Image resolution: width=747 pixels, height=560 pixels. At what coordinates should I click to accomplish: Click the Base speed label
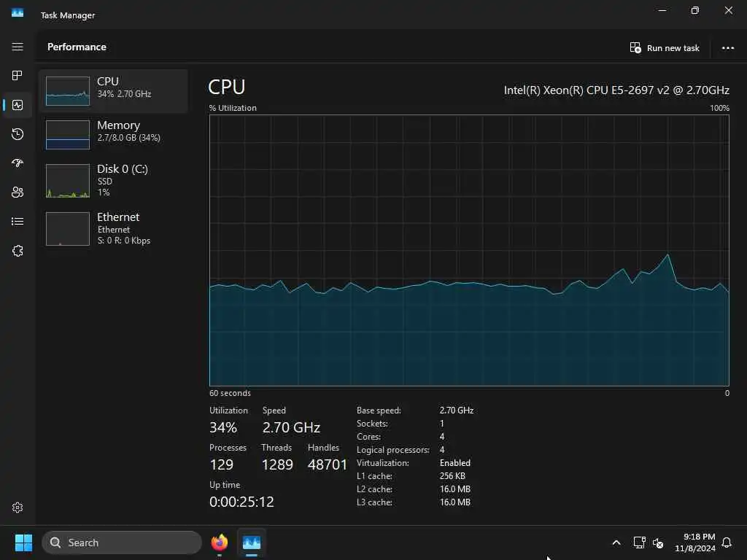point(379,410)
